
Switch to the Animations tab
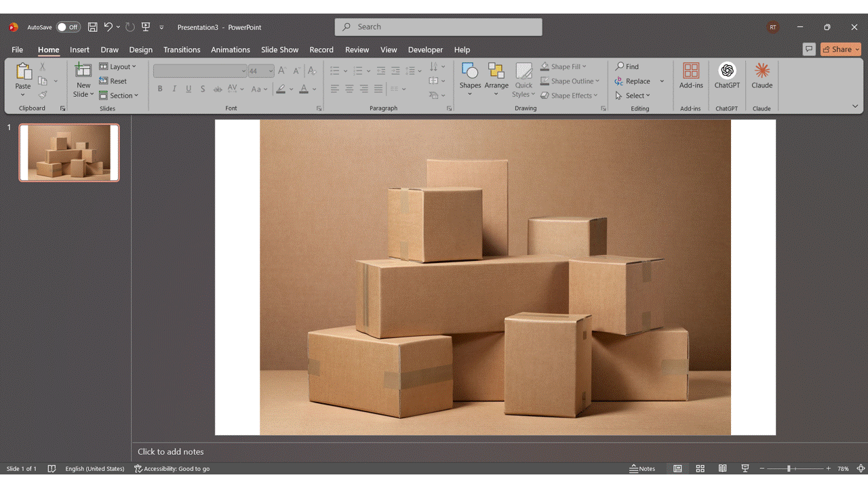[x=231, y=49]
